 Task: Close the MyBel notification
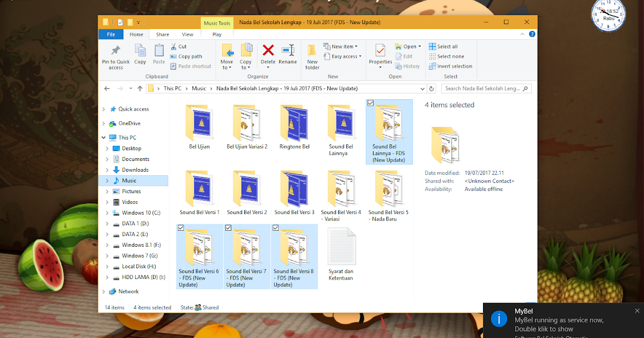(637, 311)
